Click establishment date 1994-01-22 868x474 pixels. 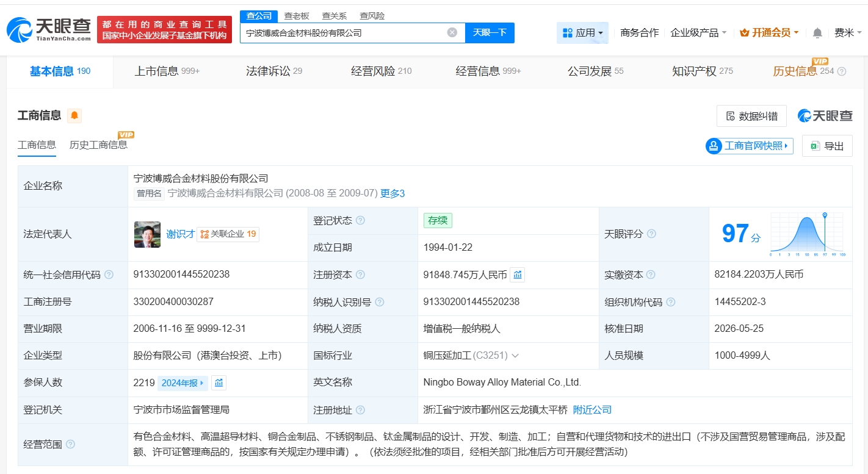pyautogui.click(x=447, y=248)
